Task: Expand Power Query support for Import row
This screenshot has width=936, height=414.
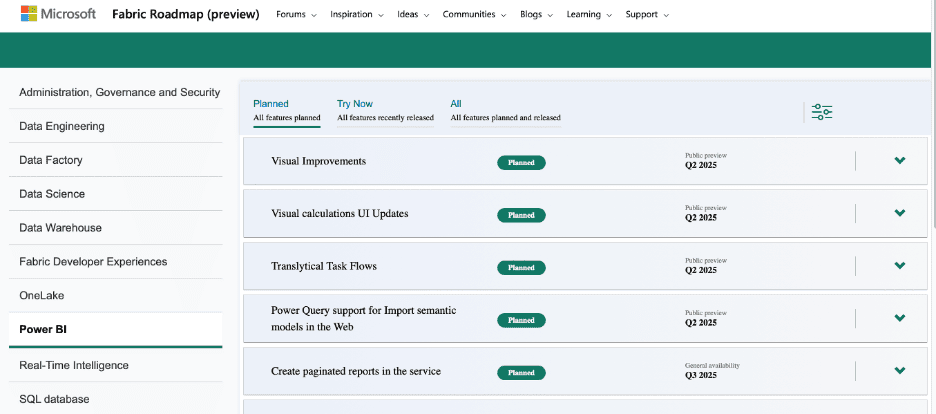Action: [x=900, y=318]
